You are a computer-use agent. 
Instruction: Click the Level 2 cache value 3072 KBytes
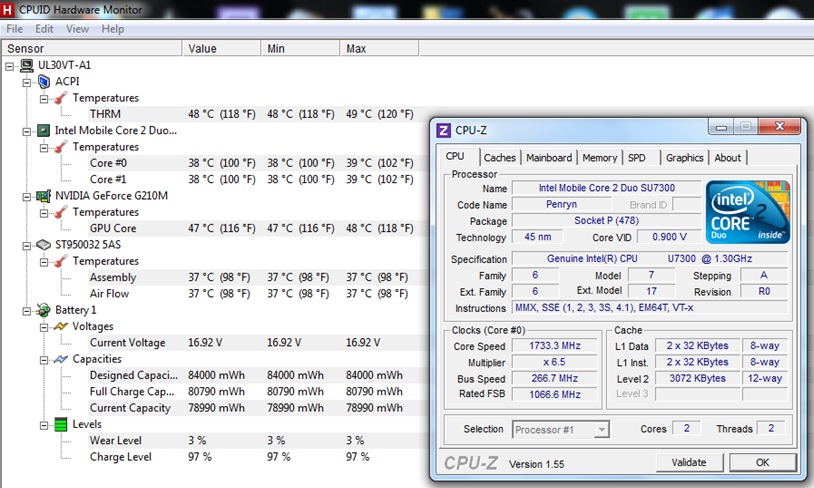tap(697, 378)
